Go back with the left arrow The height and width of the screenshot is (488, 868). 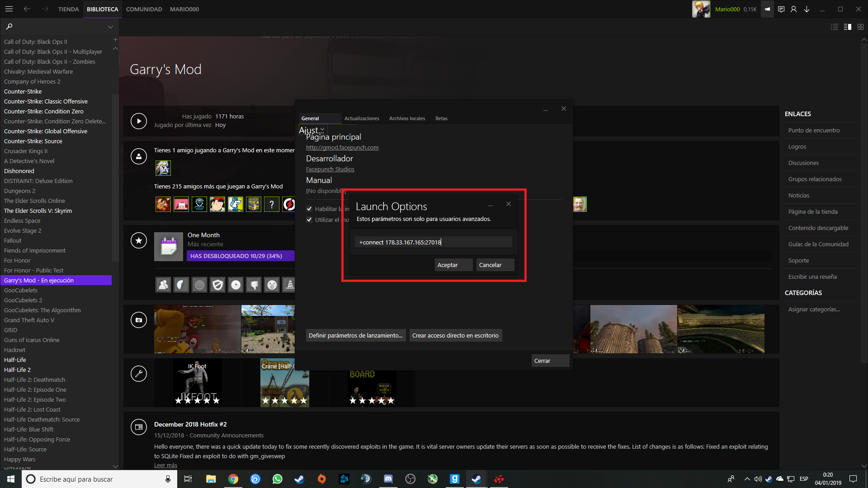click(27, 9)
